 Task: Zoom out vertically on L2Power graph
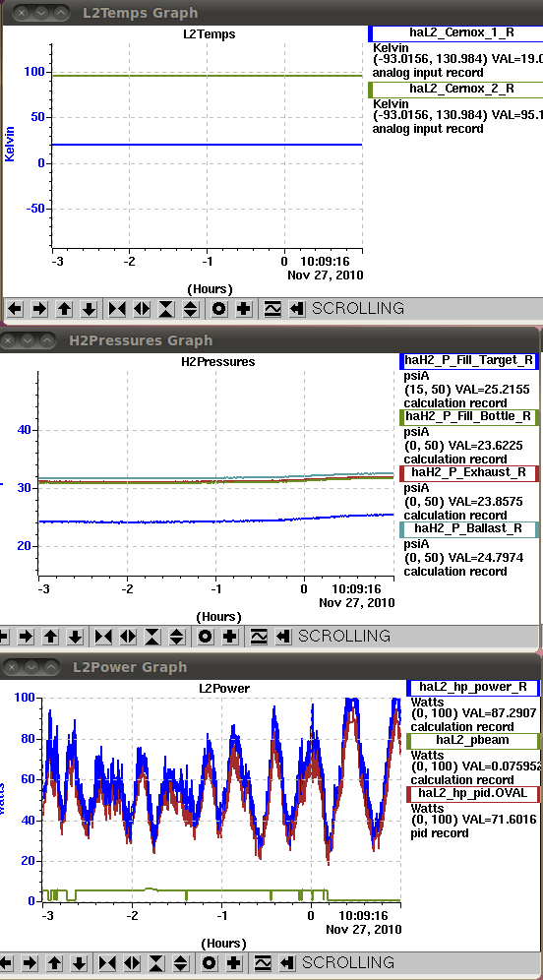pyautogui.click(x=181, y=962)
